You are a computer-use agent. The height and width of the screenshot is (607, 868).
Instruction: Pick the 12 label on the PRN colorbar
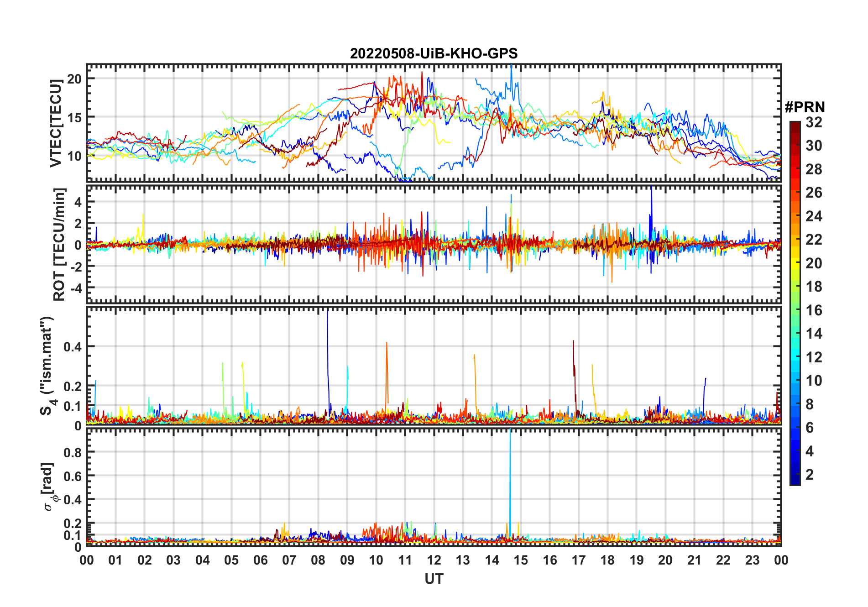pos(814,357)
